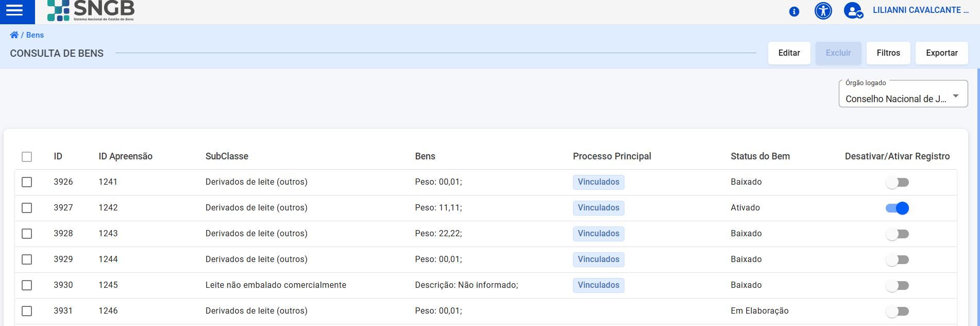Click the SNGB logo
Screen dimensions: 980x326
click(x=91, y=10)
